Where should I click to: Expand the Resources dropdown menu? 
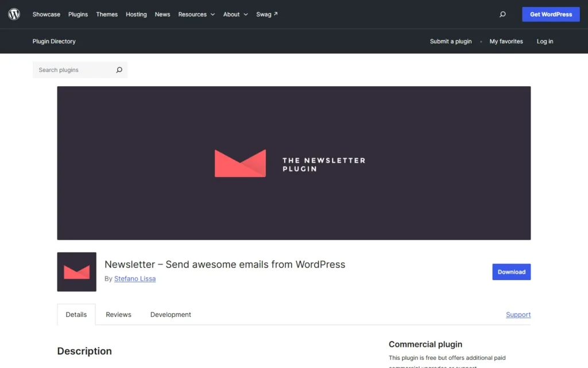click(196, 14)
